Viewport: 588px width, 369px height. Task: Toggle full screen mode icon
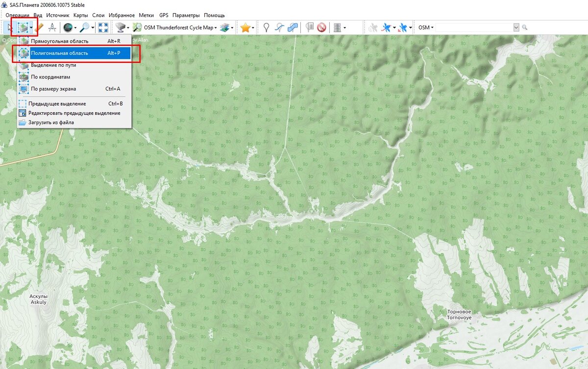tap(103, 27)
